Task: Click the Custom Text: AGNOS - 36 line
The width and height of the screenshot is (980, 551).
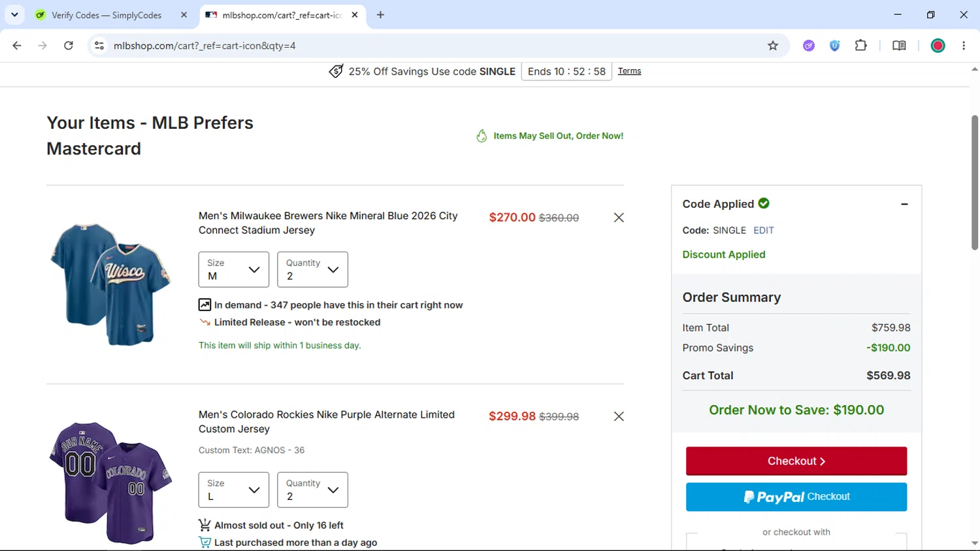Action: coord(252,450)
